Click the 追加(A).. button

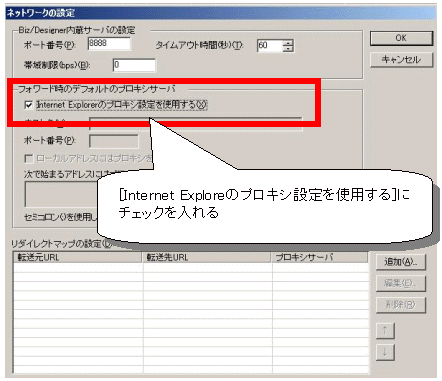401,262
